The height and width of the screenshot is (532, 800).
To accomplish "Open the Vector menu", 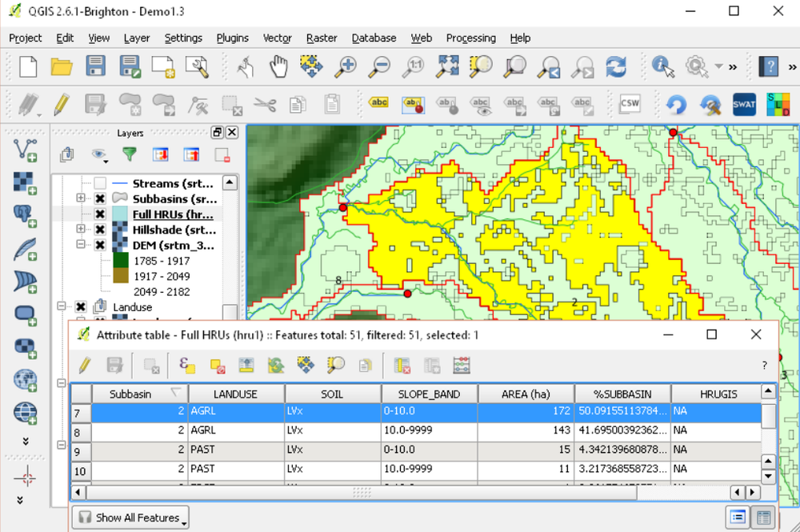I will 277,38.
